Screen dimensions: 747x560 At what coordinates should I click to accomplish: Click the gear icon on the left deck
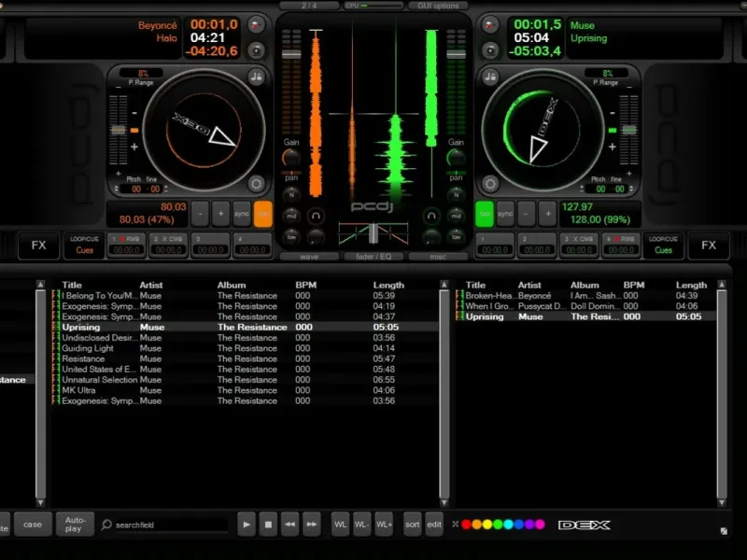[257, 184]
